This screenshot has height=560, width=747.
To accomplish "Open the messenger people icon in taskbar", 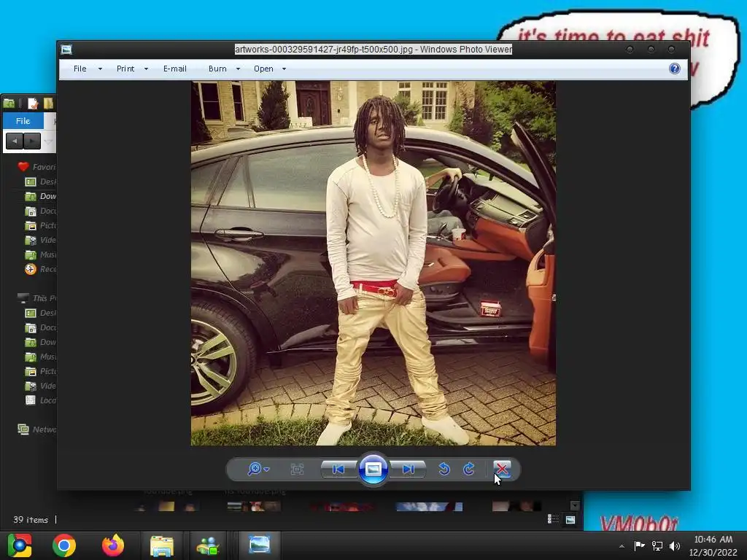I will click(208, 545).
